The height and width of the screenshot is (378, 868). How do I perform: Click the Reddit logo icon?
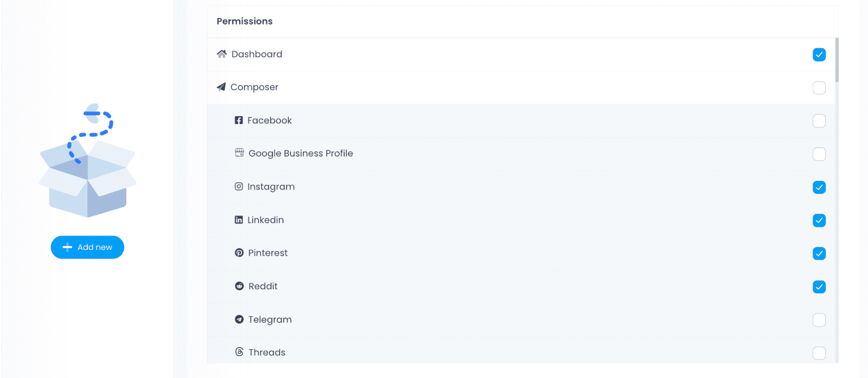[239, 286]
